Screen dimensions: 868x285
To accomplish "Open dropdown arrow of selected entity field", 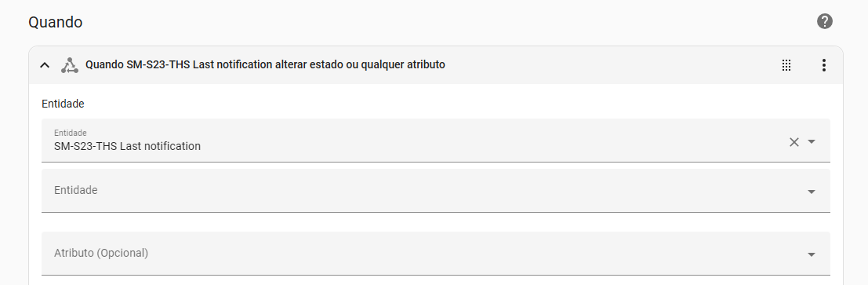I will pos(812,142).
